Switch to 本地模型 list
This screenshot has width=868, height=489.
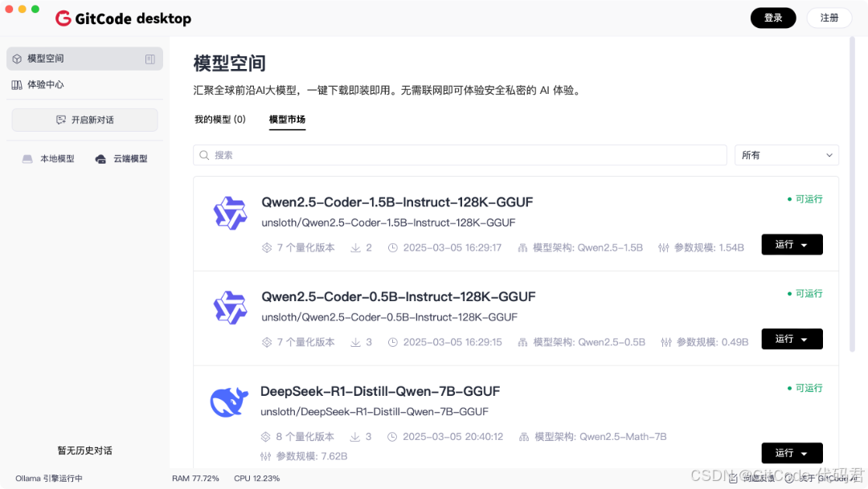click(x=48, y=159)
